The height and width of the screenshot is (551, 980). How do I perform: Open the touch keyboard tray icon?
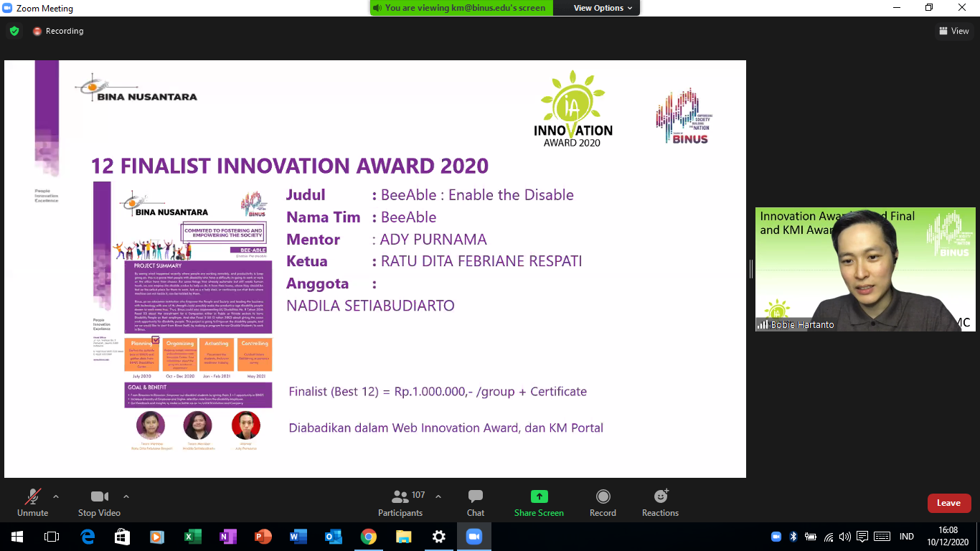[x=882, y=537]
